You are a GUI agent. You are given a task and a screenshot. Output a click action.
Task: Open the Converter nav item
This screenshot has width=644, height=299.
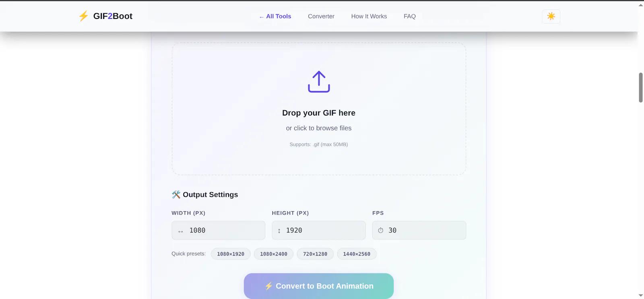321,16
